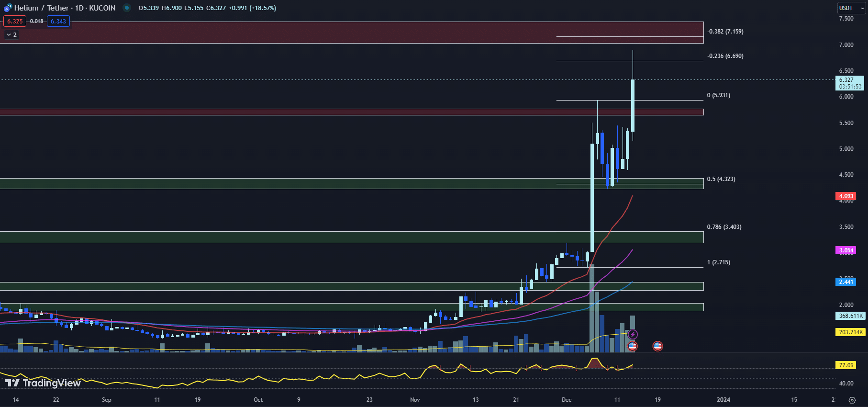The width and height of the screenshot is (868, 407).
Task: Open the USDT currency dropdown
Action: pyautogui.click(x=851, y=8)
